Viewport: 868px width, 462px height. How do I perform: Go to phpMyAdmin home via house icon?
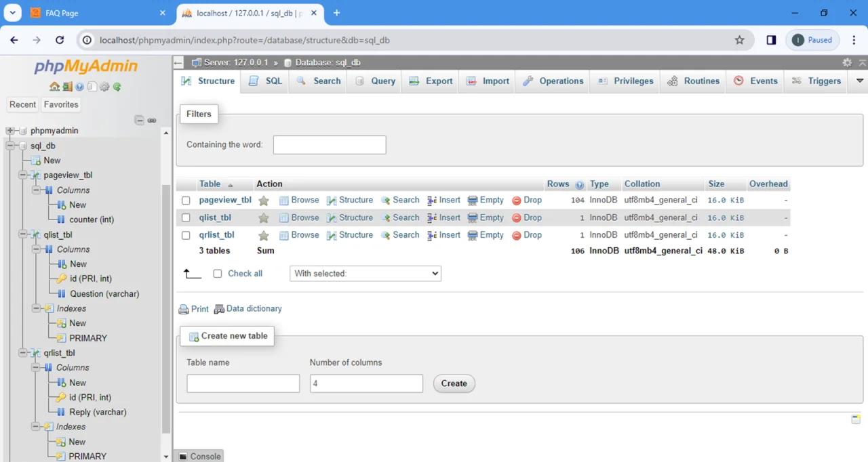pos(54,87)
